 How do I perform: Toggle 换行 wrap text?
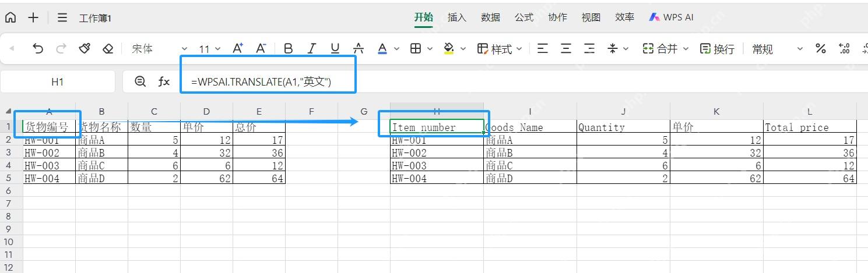point(717,49)
